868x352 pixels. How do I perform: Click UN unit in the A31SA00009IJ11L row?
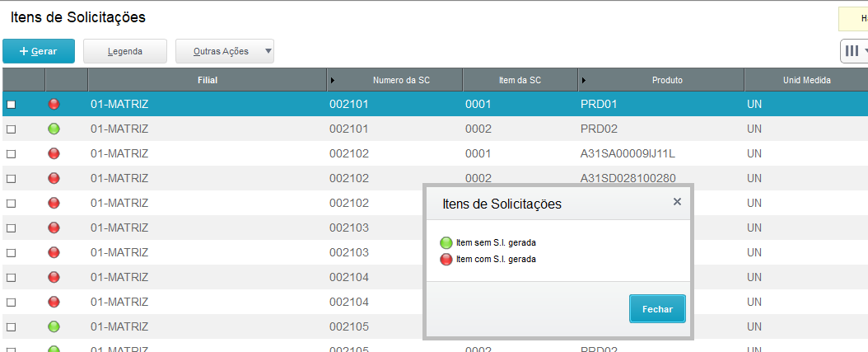[x=754, y=153]
